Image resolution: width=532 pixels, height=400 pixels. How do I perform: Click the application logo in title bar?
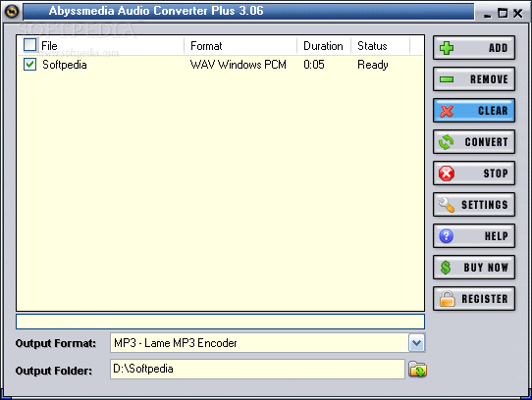tap(12, 12)
